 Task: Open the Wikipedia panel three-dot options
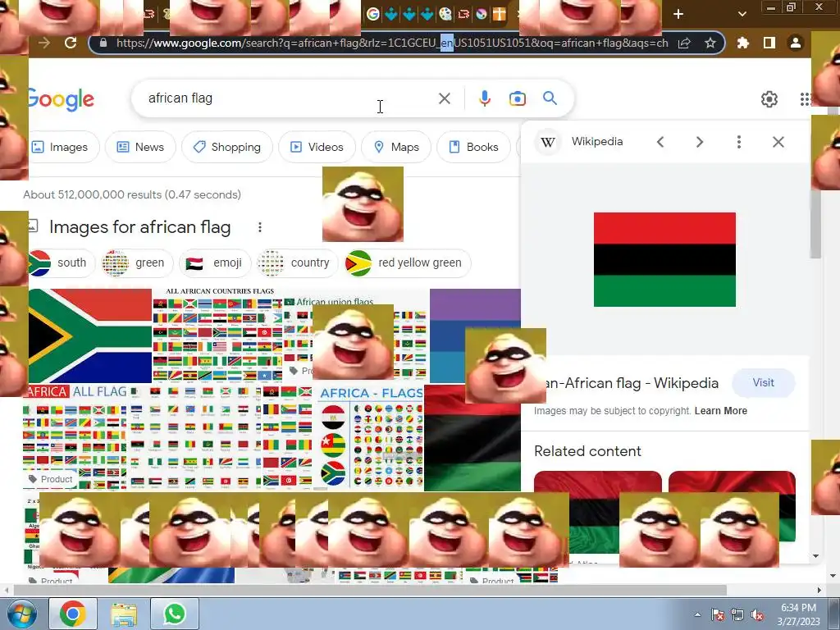(x=739, y=142)
